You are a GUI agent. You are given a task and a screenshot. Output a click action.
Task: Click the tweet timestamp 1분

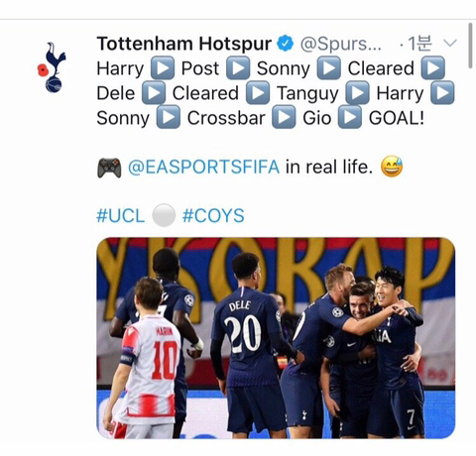pos(418,43)
